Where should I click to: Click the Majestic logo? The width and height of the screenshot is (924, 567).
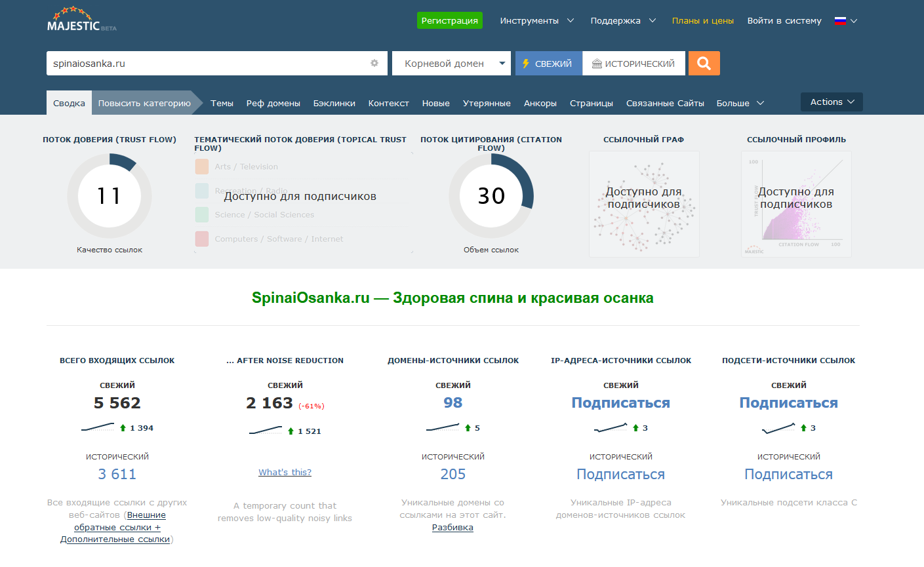click(x=82, y=20)
